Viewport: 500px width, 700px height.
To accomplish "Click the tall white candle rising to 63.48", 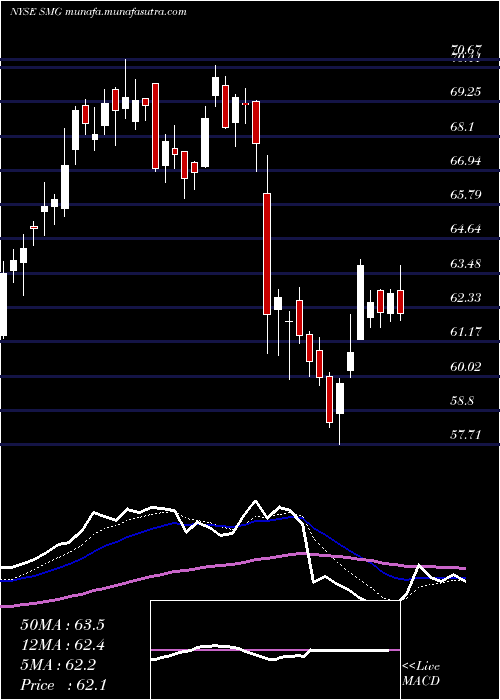I will (360, 303).
